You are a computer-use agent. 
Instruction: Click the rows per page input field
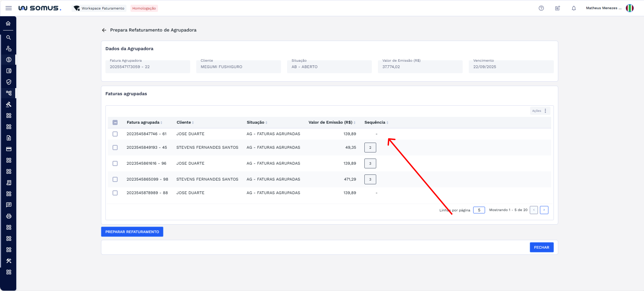479,210
